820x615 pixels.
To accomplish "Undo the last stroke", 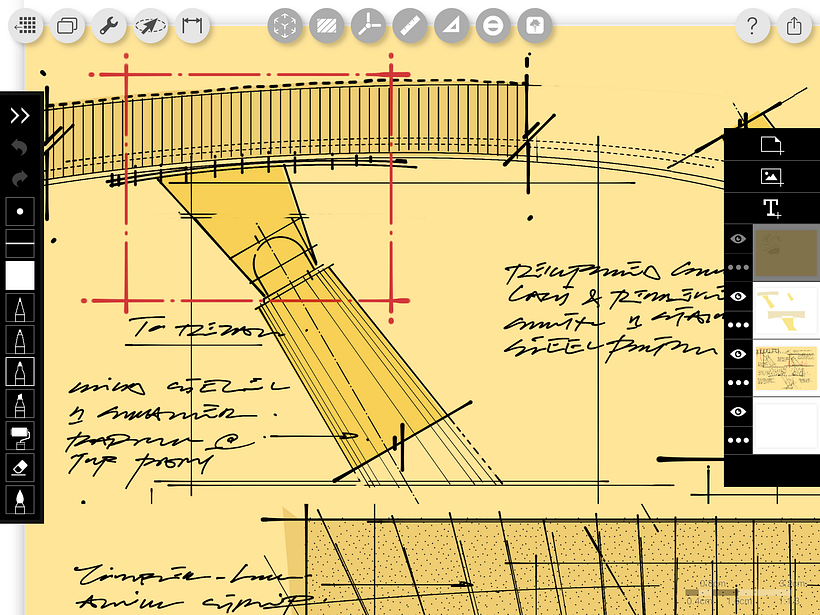I will click(x=20, y=147).
